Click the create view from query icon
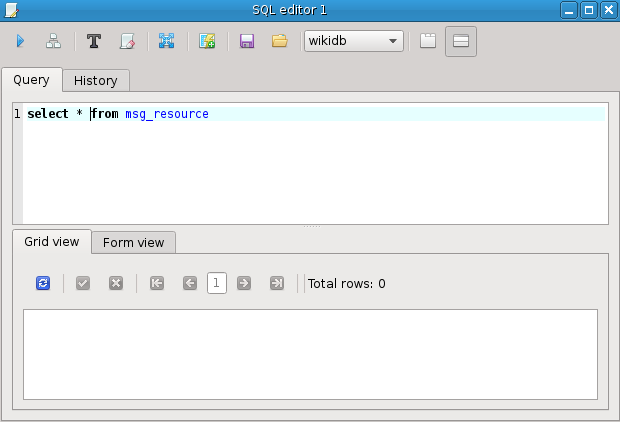 coord(207,41)
